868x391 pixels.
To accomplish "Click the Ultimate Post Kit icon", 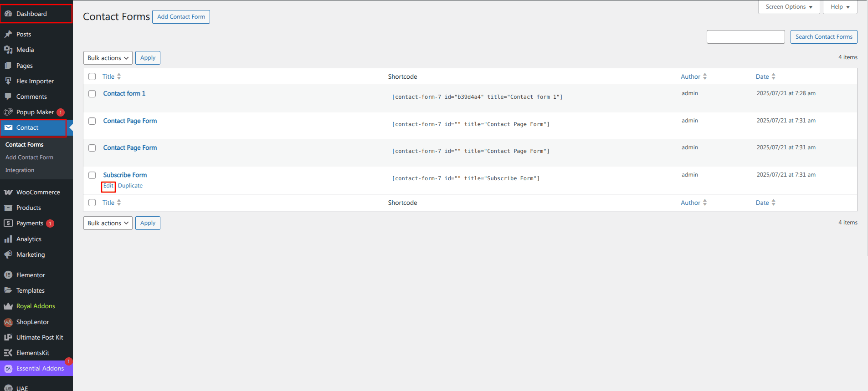I will [x=8, y=337].
